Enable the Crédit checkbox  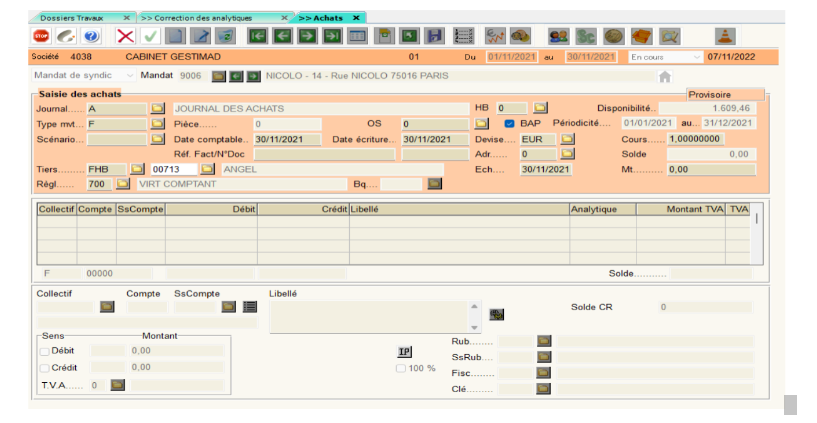coord(43,367)
